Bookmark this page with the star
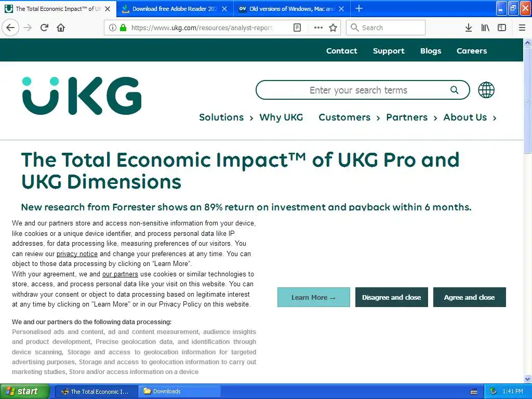This screenshot has width=532, height=399. 333,28
